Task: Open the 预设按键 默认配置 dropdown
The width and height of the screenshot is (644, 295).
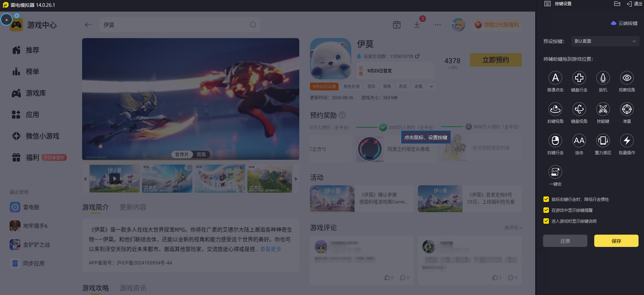Action: click(x=605, y=41)
